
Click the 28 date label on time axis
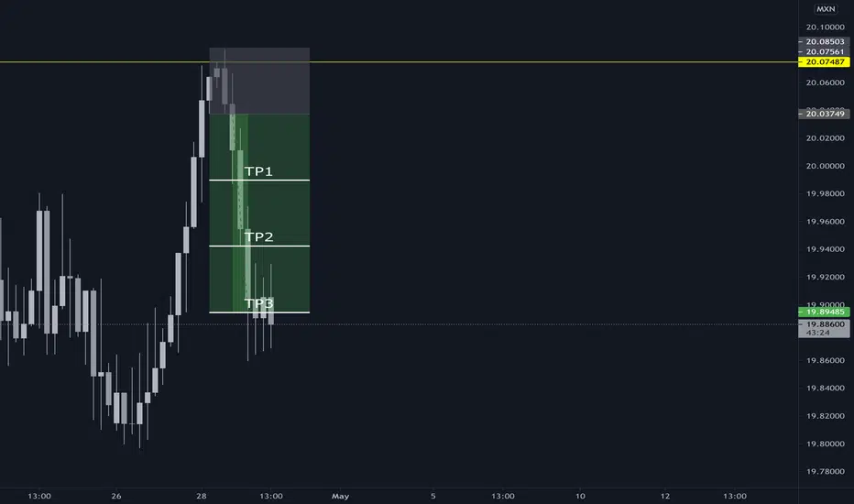click(202, 496)
